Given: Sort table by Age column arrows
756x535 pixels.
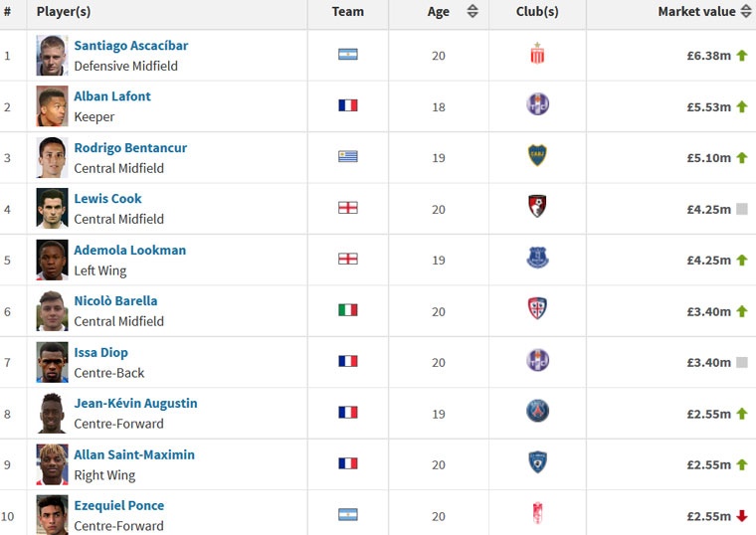Looking at the screenshot, I should [472, 12].
